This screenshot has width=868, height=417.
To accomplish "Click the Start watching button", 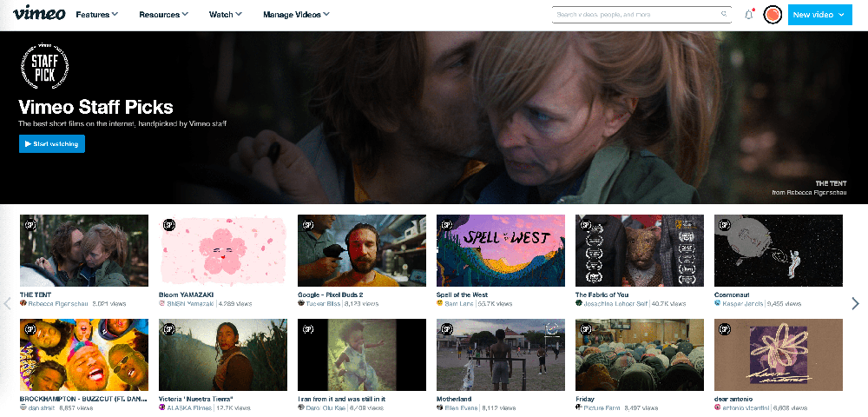I will 52,144.
